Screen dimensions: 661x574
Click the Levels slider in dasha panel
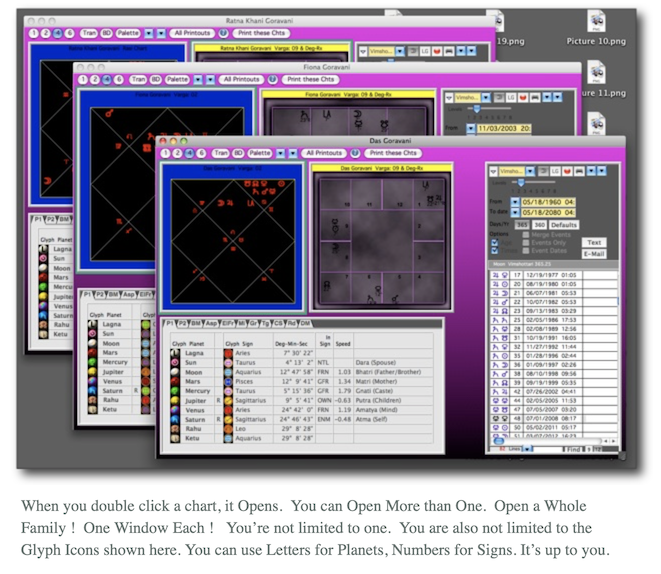point(520,183)
